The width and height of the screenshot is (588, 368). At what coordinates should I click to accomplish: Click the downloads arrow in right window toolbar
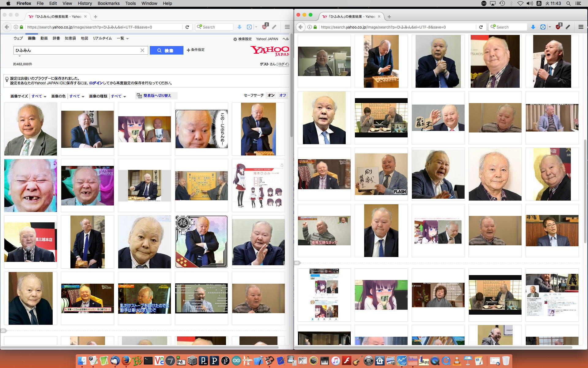pos(533,27)
